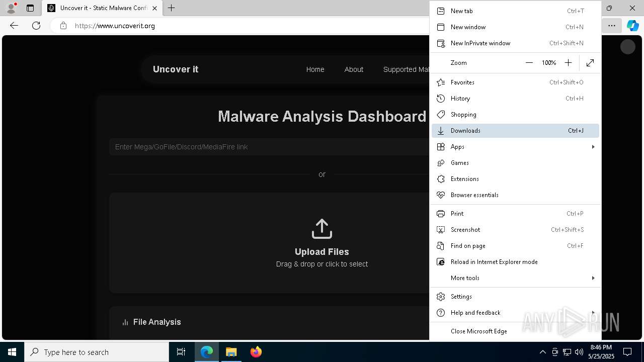The width and height of the screenshot is (644, 362).
Task: Click the File Analysis chart icon
Action: coord(125,322)
